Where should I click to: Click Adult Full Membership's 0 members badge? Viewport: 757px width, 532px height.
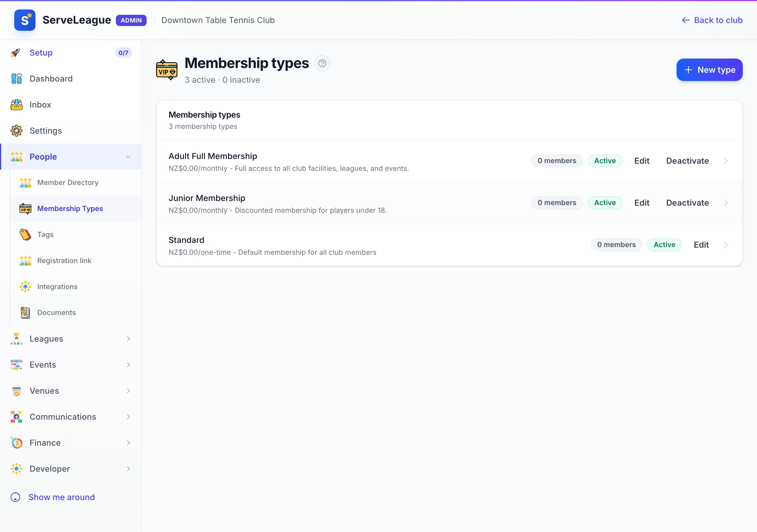pyautogui.click(x=557, y=161)
